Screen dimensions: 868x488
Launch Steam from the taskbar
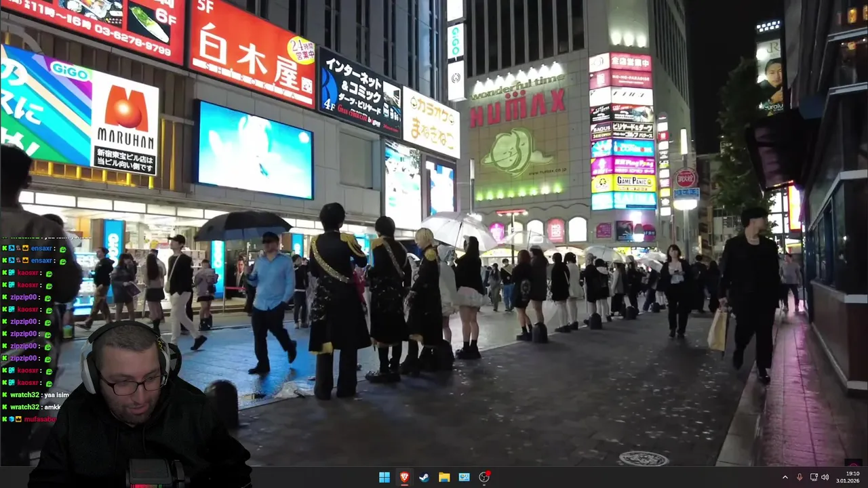pyautogui.click(x=424, y=477)
